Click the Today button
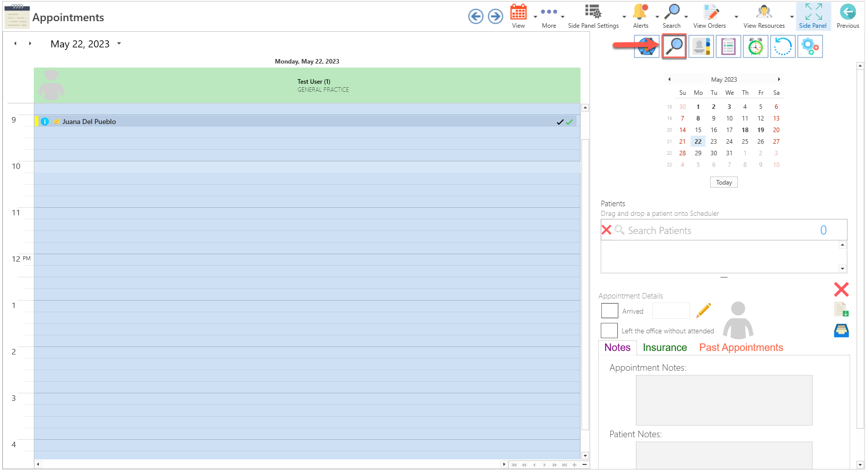Viewport: 868px width, 472px height. click(x=724, y=183)
